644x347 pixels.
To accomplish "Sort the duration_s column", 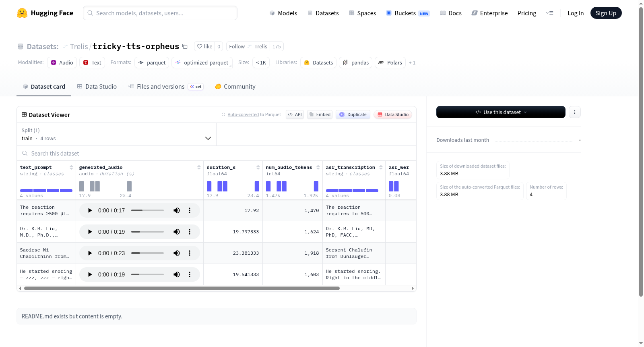I will [x=258, y=167].
